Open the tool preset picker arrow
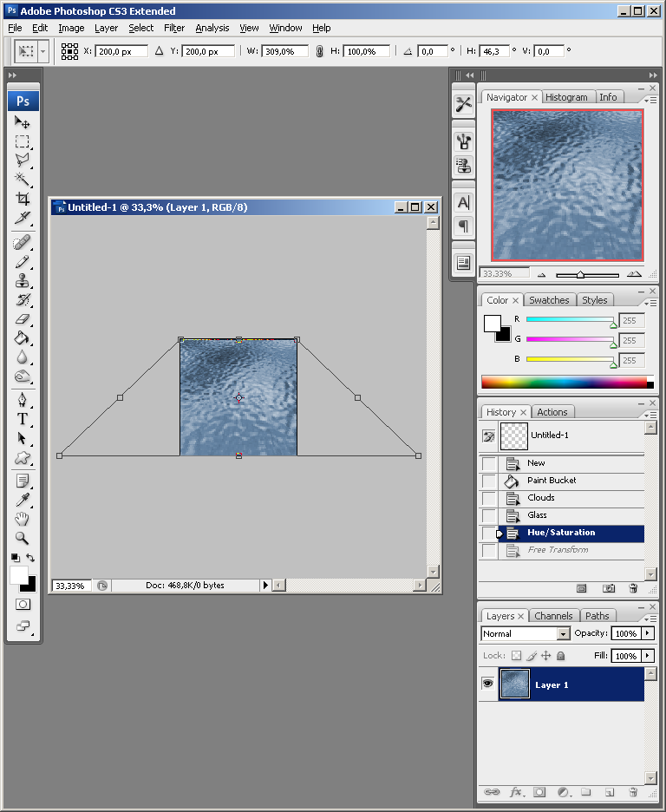This screenshot has width=666, height=812. point(43,51)
